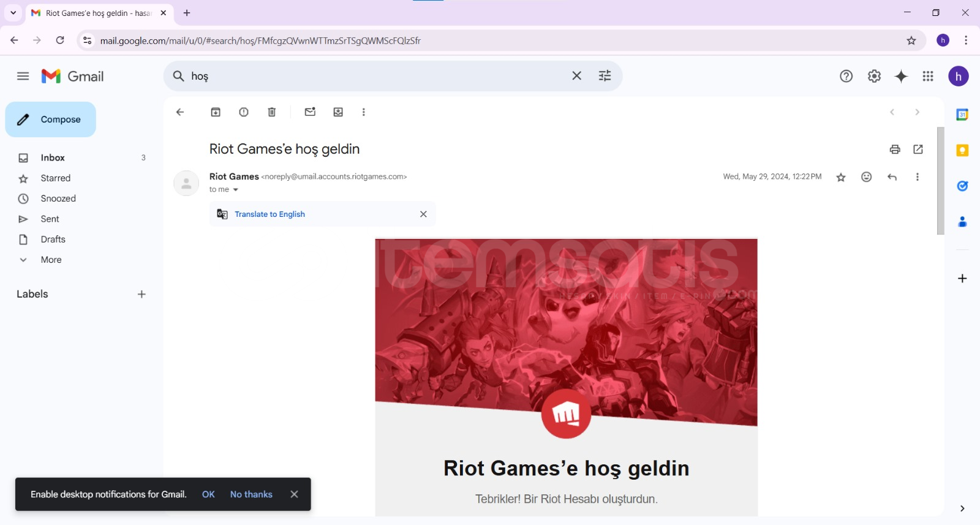
Task: Close the Riot Games Gmail tab
Action: 164,13
